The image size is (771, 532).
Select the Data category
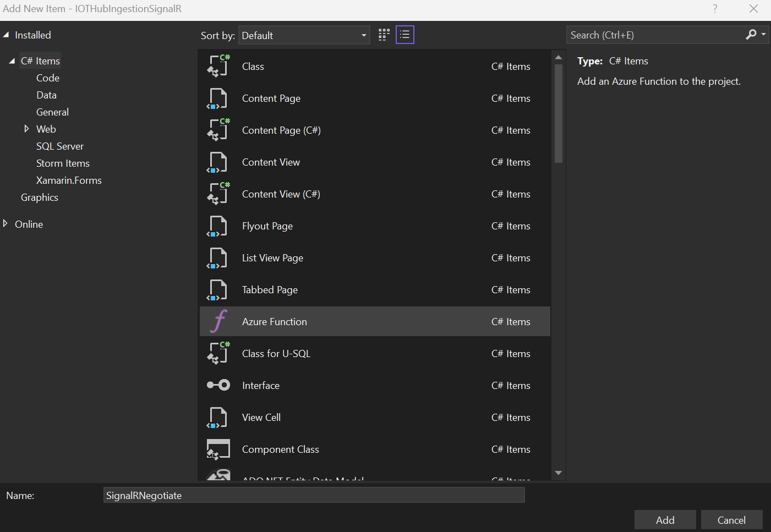tap(46, 95)
